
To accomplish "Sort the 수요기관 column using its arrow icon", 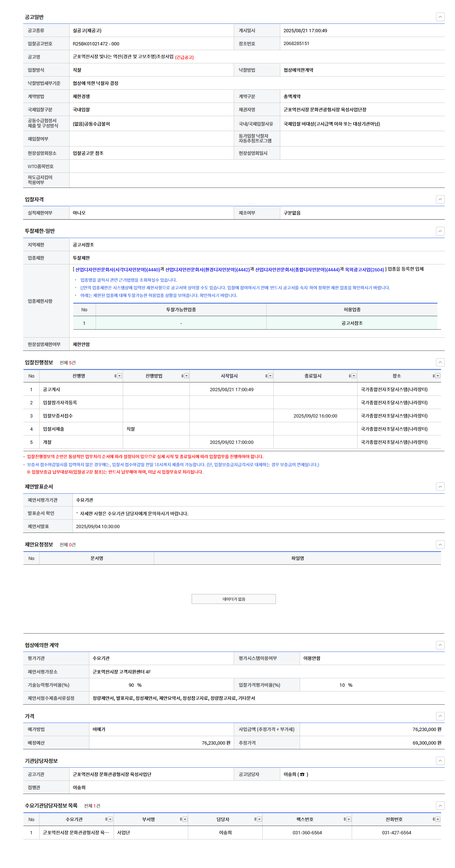I will pyautogui.click(x=106, y=819).
